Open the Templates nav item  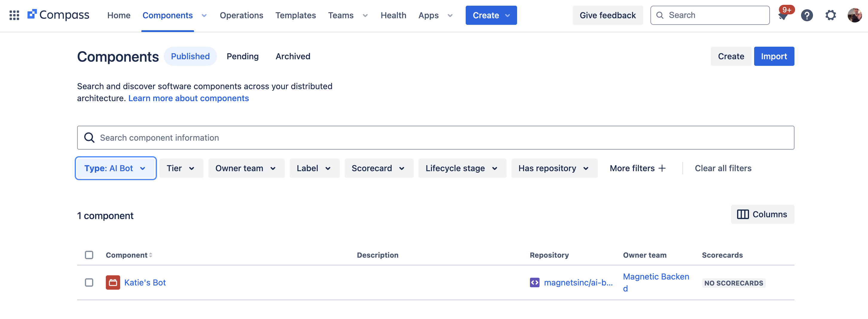(295, 15)
